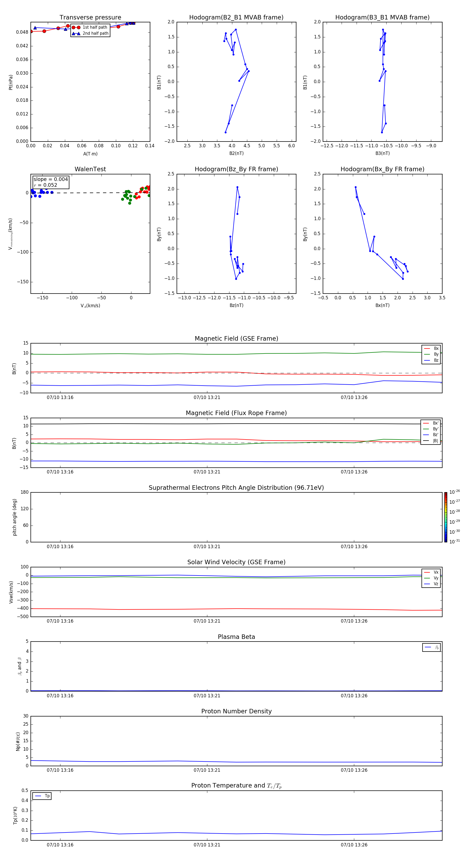Select the "Bx(nT)" x-axis label
Screen dimensions: 473x868
pos(382,305)
